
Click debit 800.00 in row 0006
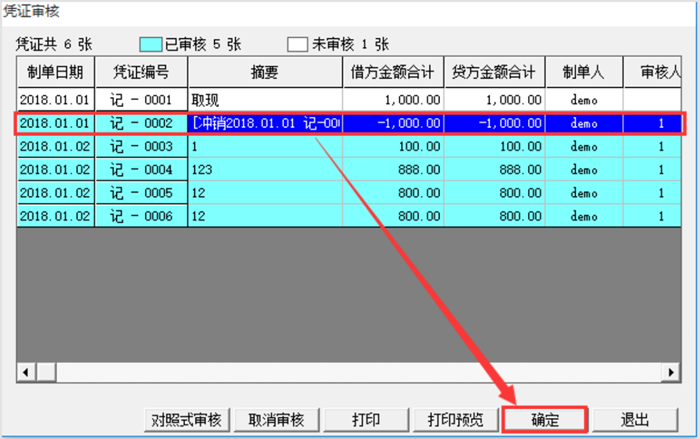(x=393, y=216)
